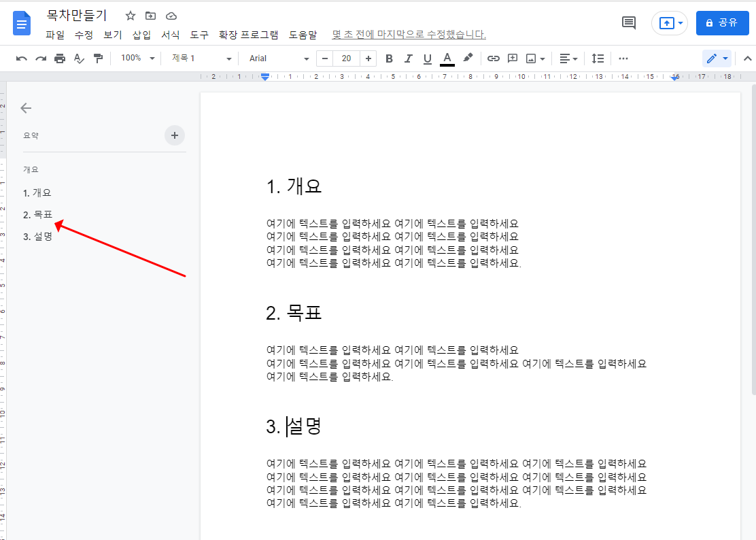Open line spacing options icon
The image size is (756, 540).
(x=598, y=58)
